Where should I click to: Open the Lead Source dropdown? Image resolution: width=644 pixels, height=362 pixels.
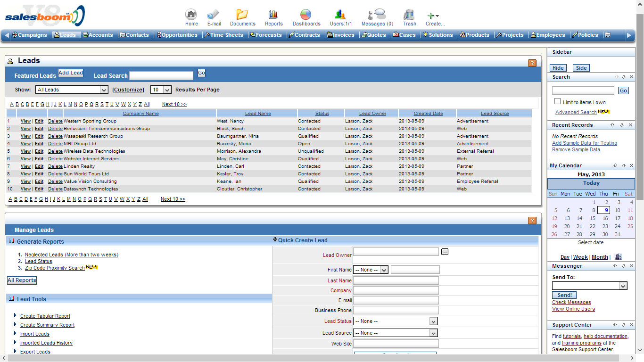[396, 333]
